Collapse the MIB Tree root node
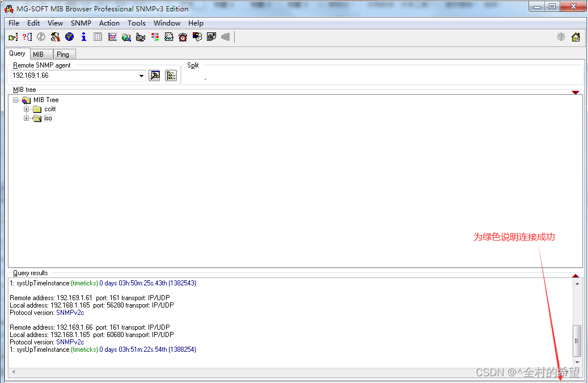 [x=16, y=100]
